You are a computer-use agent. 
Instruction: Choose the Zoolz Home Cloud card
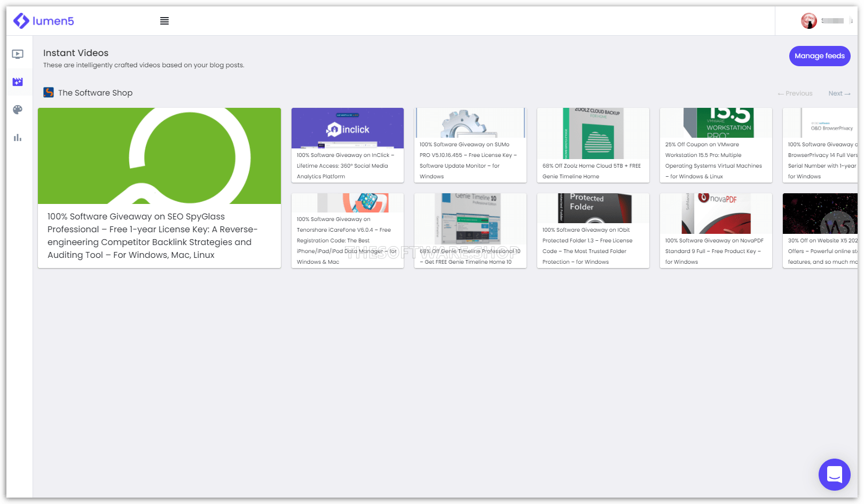[x=593, y=145]
